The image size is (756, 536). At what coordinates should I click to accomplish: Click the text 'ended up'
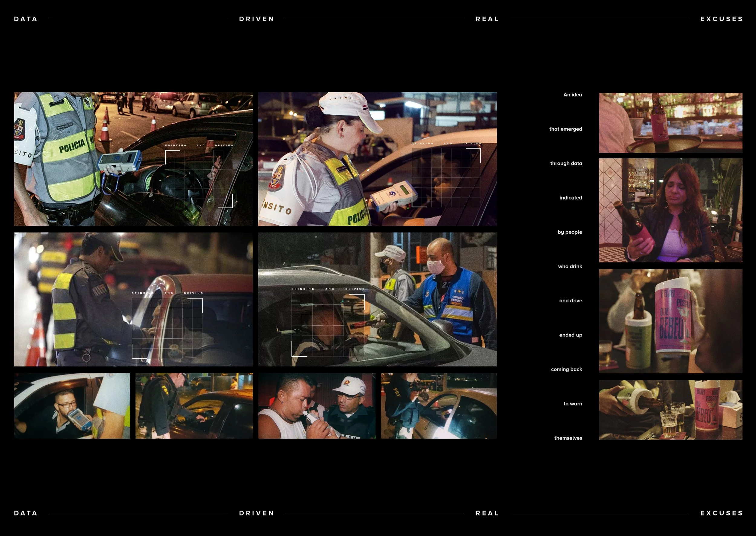click(570, 335)
